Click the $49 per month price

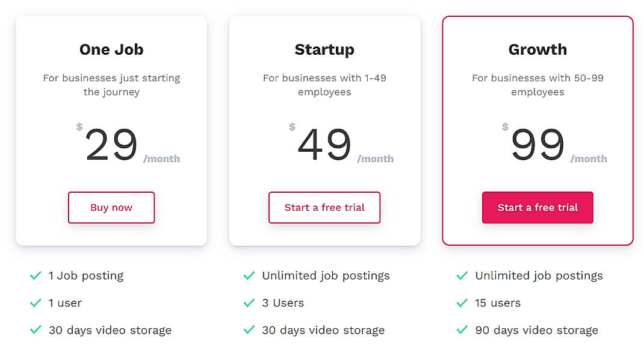click(x=329, y=142)
